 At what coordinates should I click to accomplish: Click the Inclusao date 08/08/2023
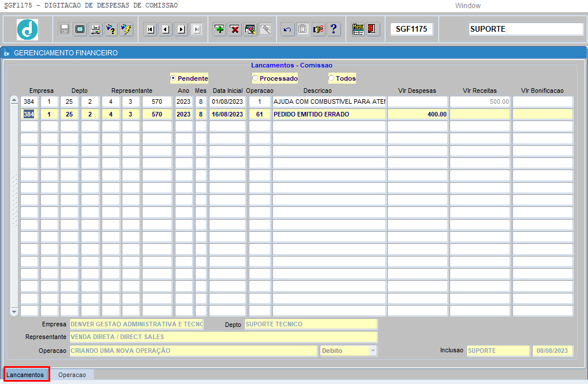click(552, 351)
